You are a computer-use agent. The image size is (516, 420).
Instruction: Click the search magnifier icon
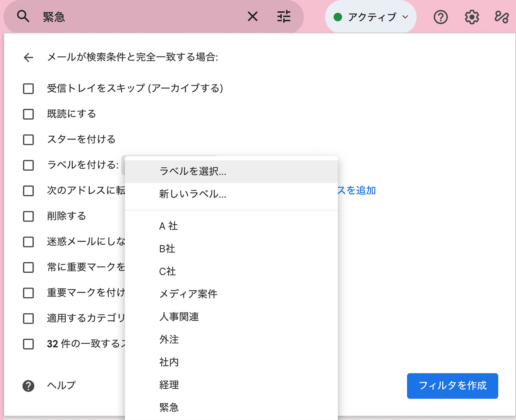point(23,17)
